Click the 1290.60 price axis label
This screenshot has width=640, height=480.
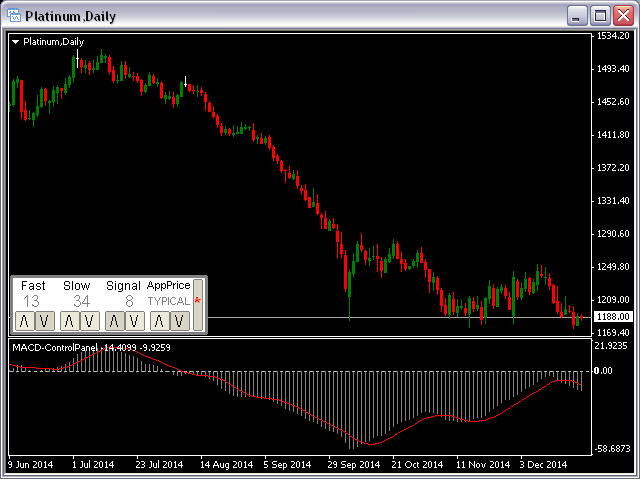click(x=613, y=234)
